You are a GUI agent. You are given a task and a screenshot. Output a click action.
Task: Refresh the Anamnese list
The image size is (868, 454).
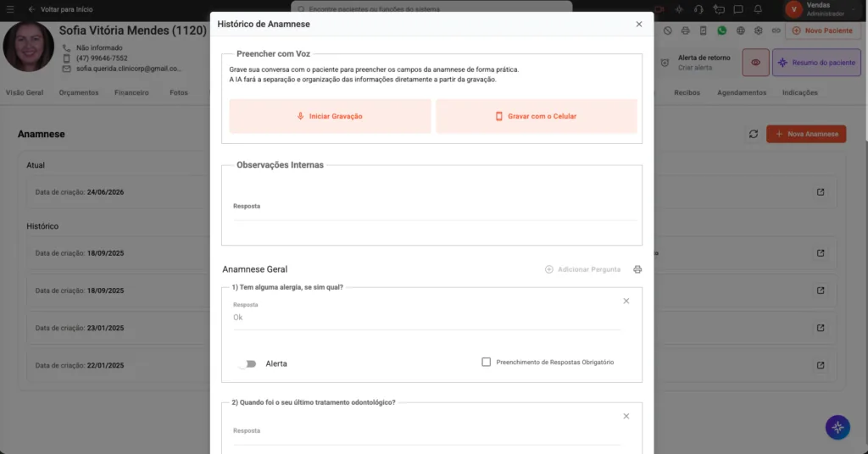coord(753,134)
